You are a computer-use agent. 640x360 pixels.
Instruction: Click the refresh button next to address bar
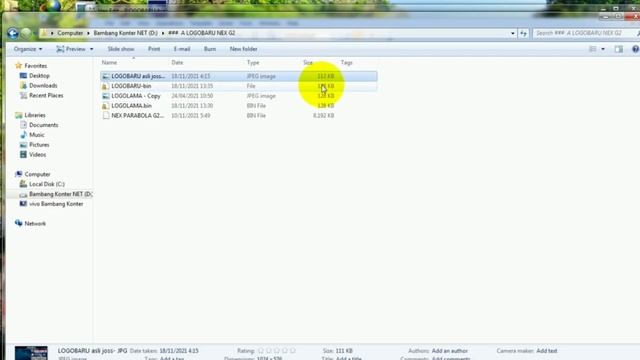(x=523, y=33)
